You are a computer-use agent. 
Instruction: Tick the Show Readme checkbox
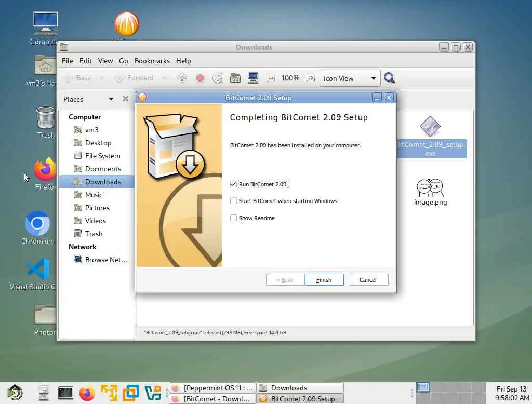point(233,218)
